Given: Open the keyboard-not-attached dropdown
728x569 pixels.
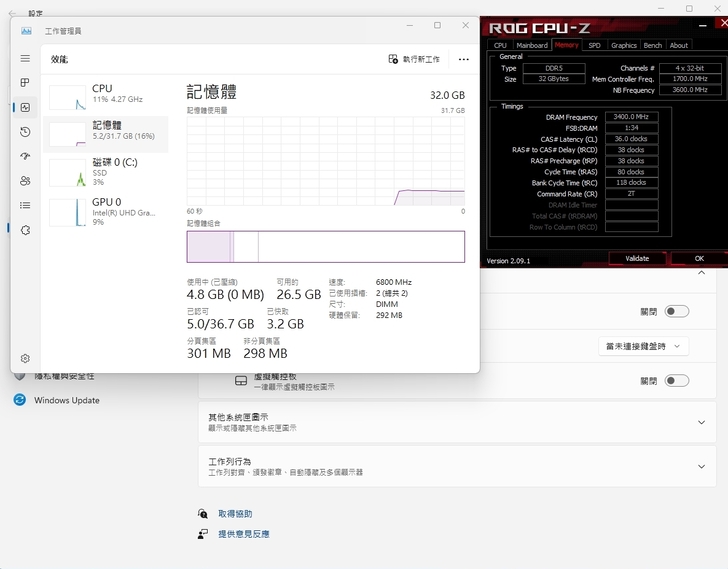Looking at the screenshot, I should coord(643,346).
